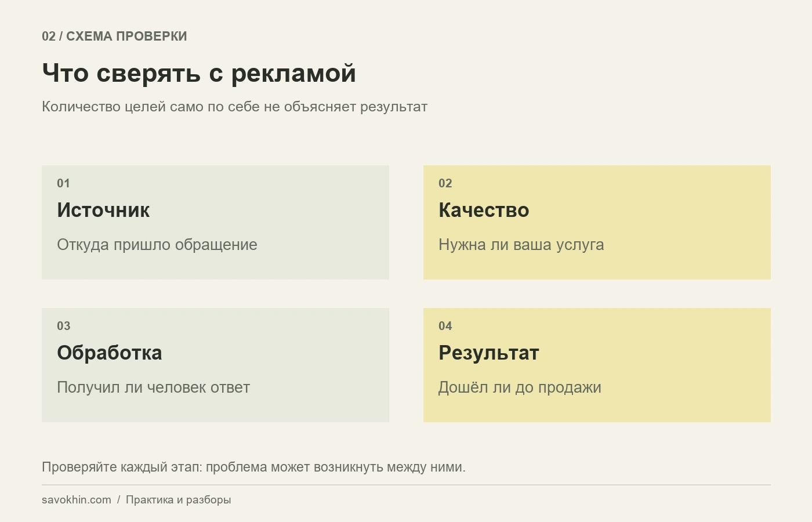The image size is (812, 522).
Task: Click number "02" above Качество
Action: tap(445, 183)
